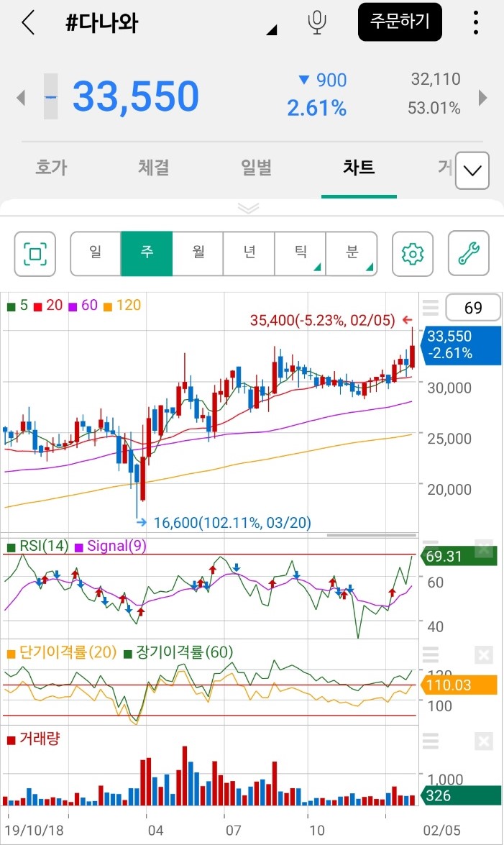Select 월 monthly chart period
504x845 pixels.
coord(198,253)
